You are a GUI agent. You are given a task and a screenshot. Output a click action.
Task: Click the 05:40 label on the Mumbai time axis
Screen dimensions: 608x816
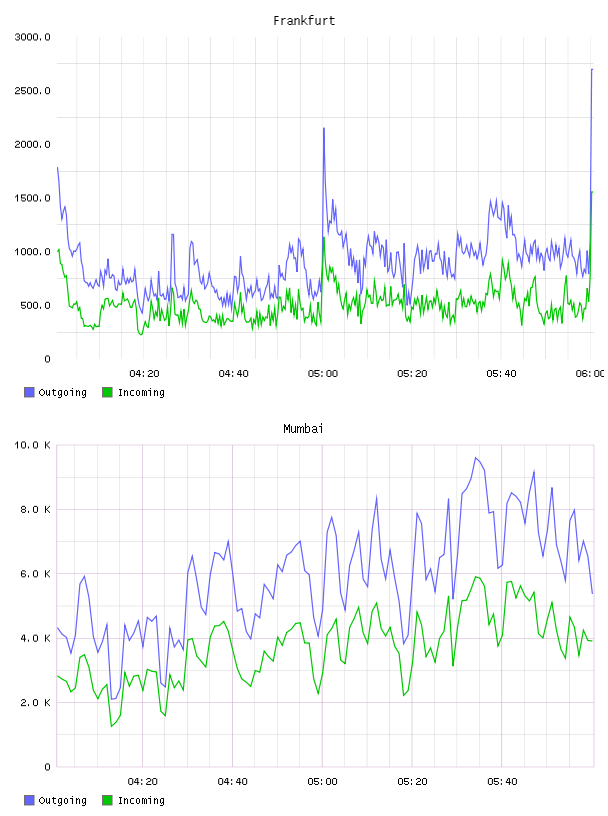502,782
